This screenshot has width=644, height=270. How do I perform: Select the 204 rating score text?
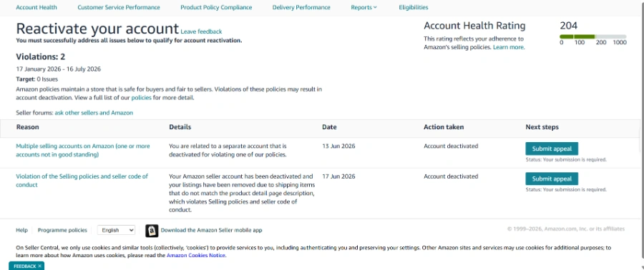pos(568,26)
